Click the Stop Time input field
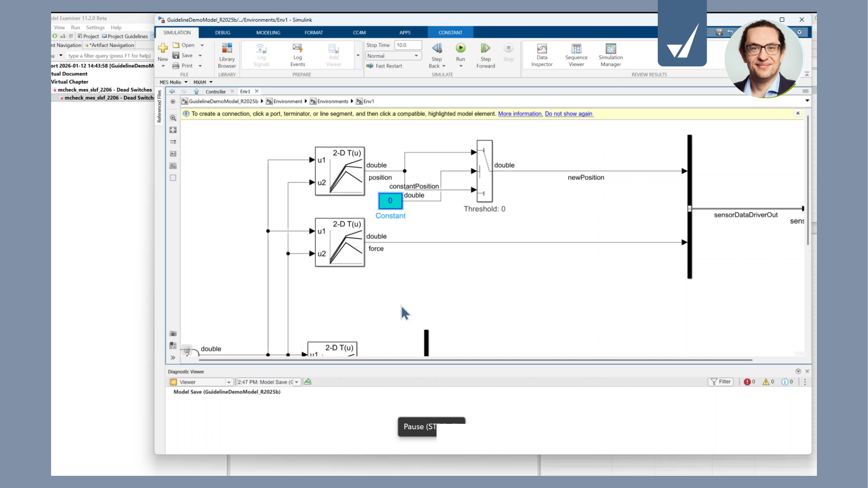Viewport: 868px width, 488px height. point(407,45)
